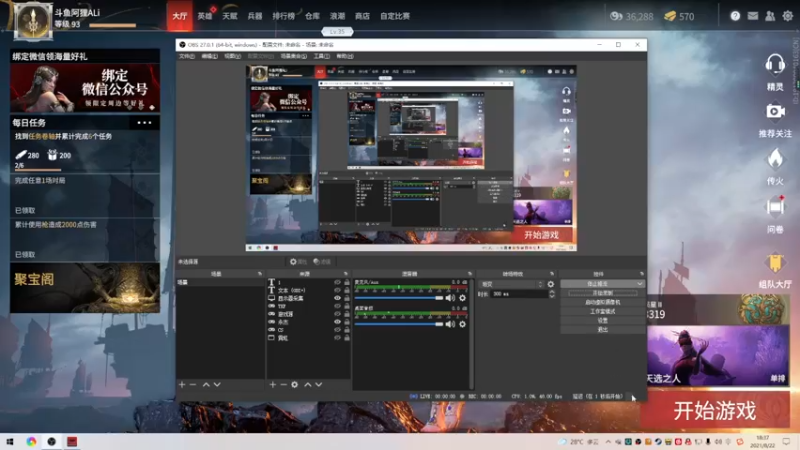Click the player avatar portrait
This screenshot has height=450, width=800.
click(33, 21)
